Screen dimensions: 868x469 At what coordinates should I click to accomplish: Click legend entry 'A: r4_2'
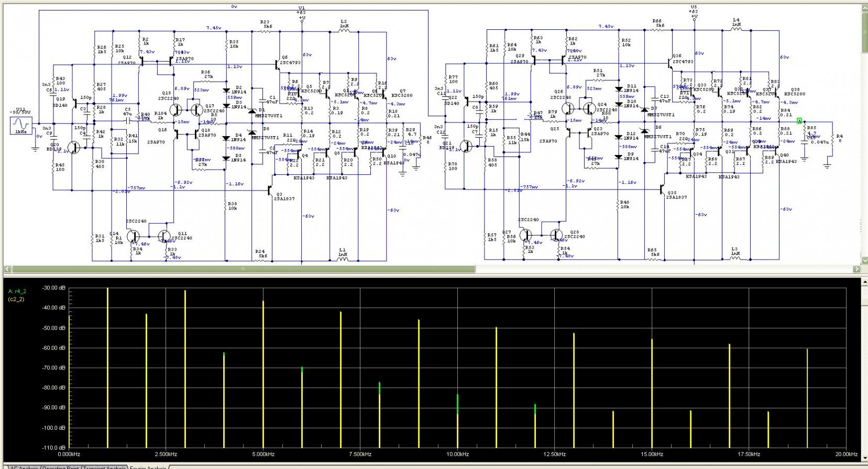(17, 291)
